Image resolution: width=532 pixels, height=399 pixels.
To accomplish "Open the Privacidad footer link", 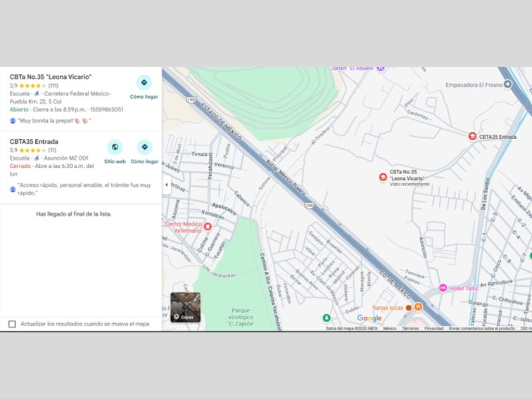I will tap(433, 328).
